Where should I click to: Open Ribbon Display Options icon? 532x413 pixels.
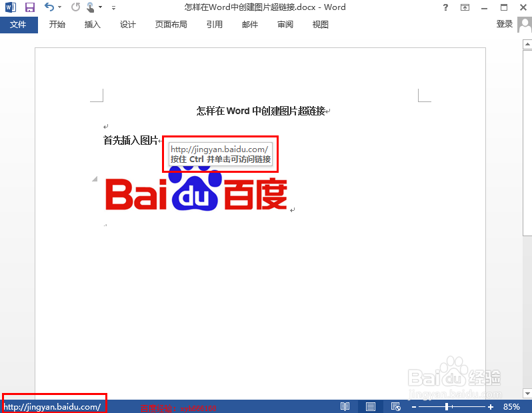click(465, 7)
